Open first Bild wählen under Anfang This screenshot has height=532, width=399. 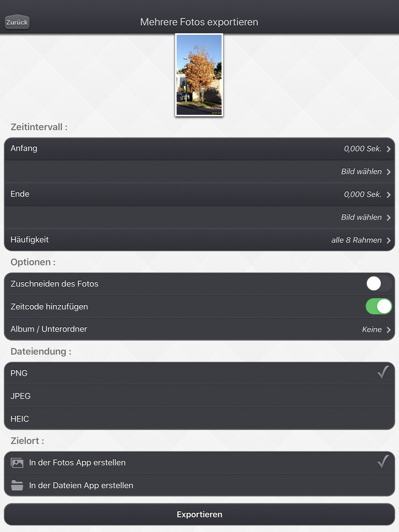(199, 171)
